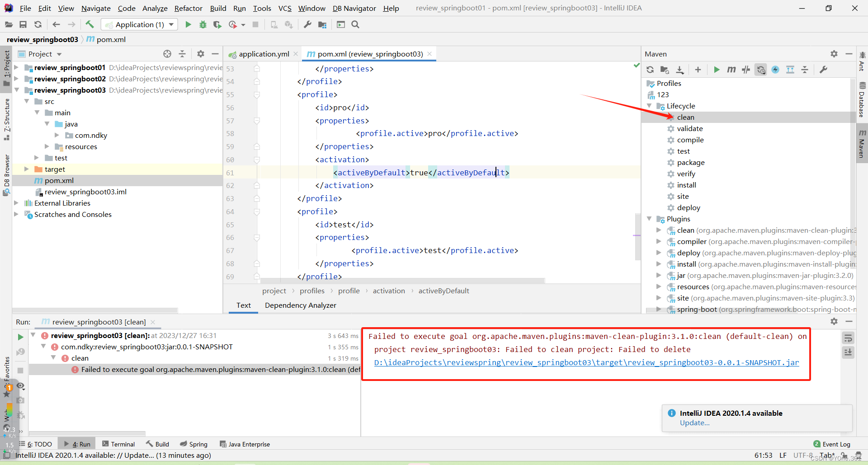Click Update... link in IDEA notification

[694, 423]
